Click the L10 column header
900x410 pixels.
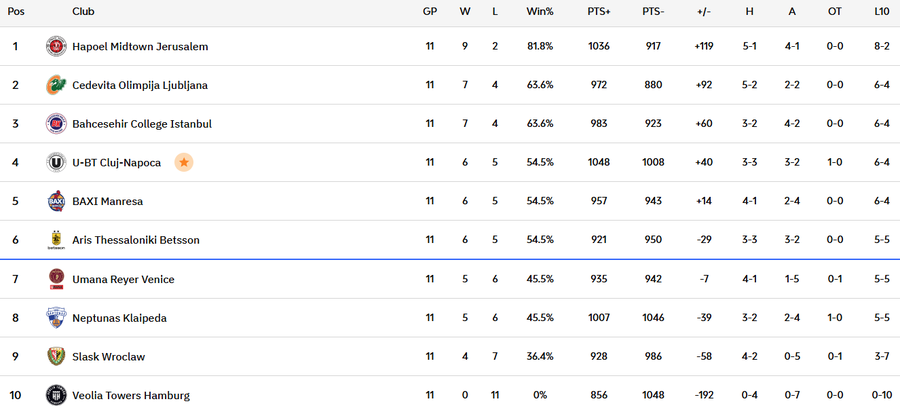click(881, 12)
